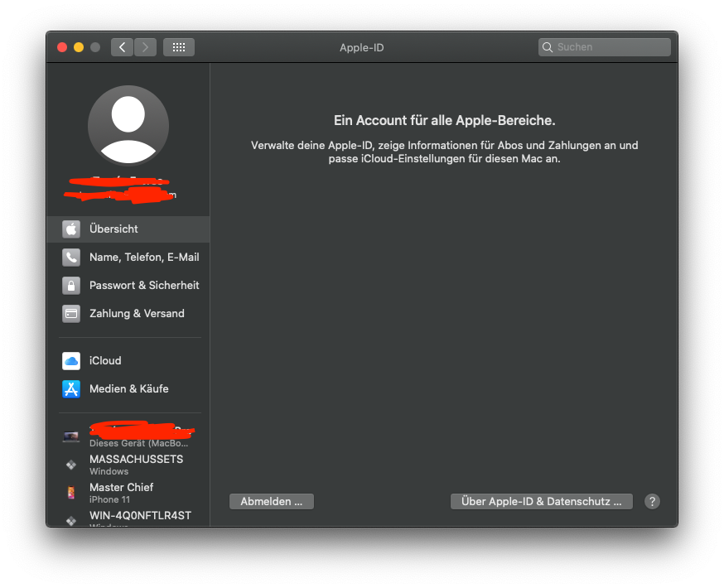Open help via the question mark button
The height and width of the screenshot is (588, 724).
[652, 501]
